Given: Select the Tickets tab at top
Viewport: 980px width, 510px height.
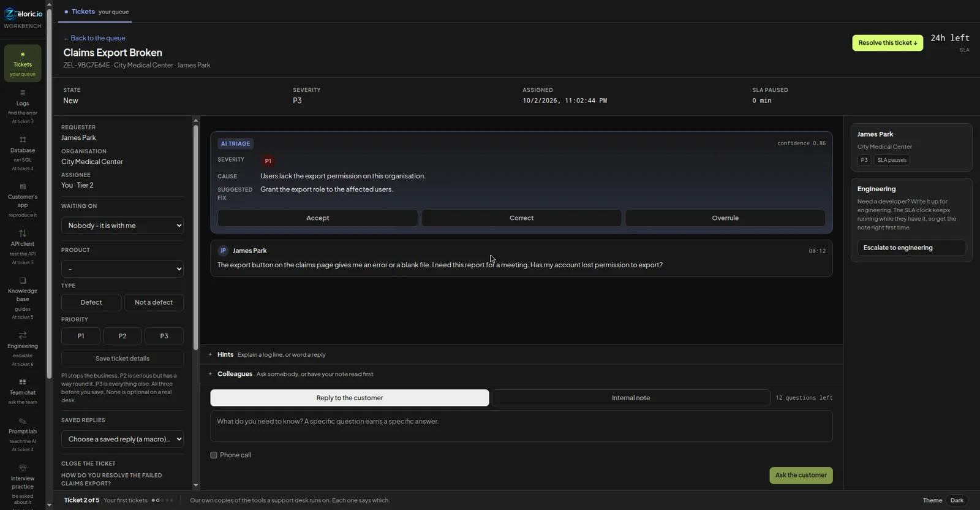Looking at the screenshot, I should pos(95,12).
